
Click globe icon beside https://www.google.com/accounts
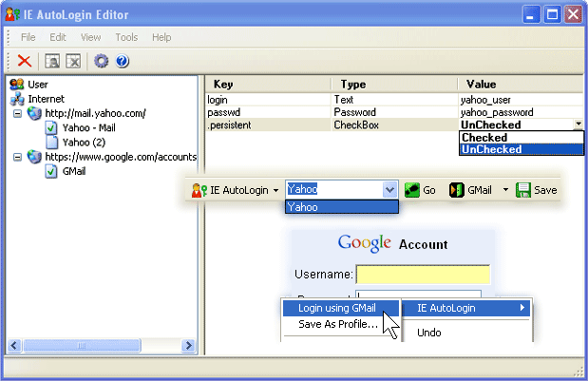tap(34, 157)
